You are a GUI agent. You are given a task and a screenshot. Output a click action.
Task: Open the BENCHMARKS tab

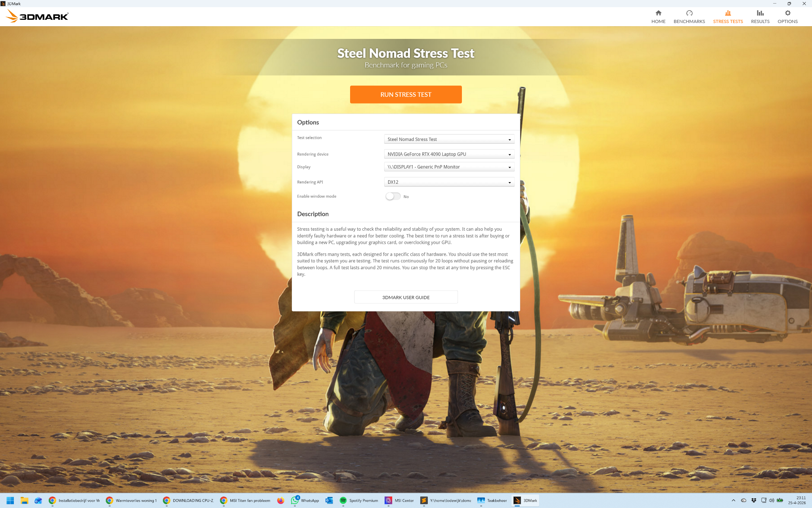pos(689,17)
